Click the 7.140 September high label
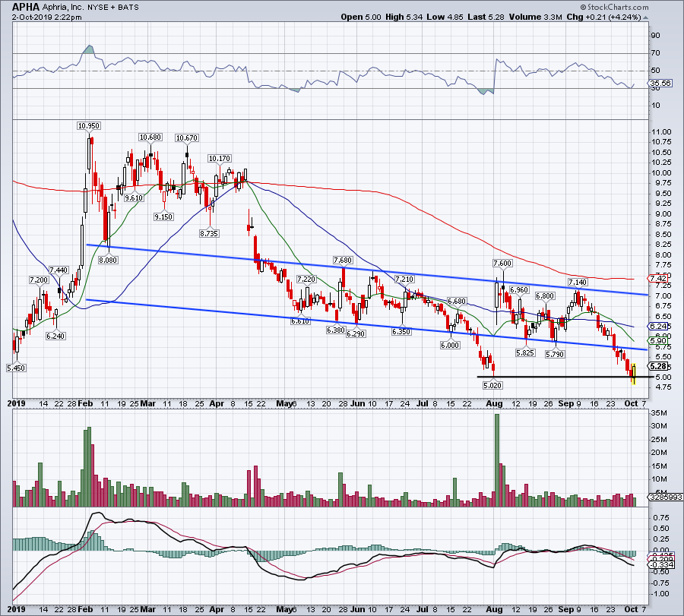The image size is (684, 616). [x=578, y=283]
